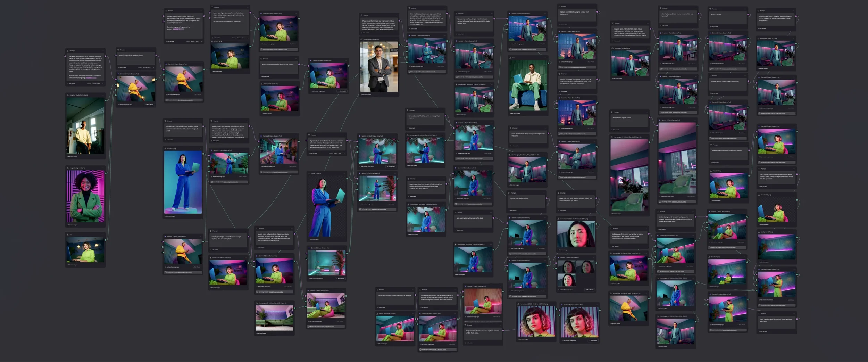Image resolution: width=868 pixels, height=362 pixels.
Task: Click the import icon on Professional Portrait.png node
Action: [x=361, y=39]
